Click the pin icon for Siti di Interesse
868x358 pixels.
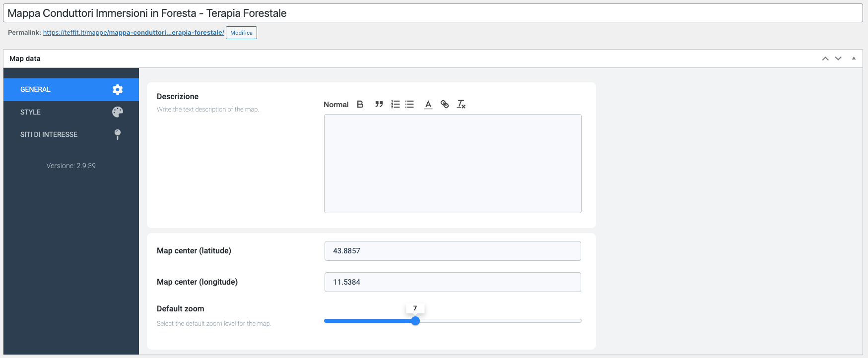click(118, 134)
